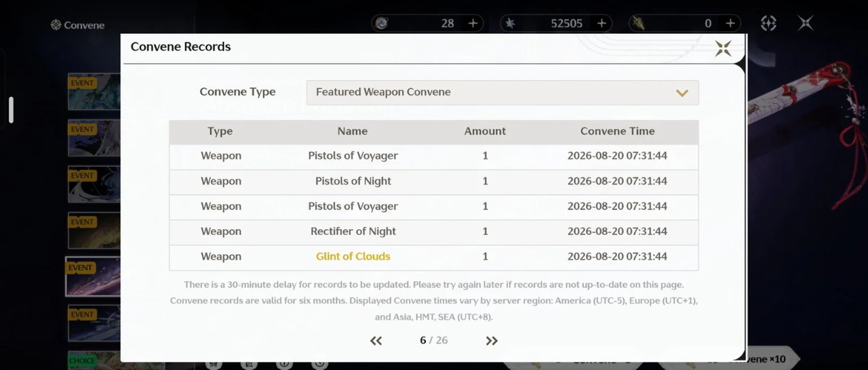Viewport: 868px width, 370px height.
Task: Select the Glint of Clouds weapon name
Action: click(353, 256)
